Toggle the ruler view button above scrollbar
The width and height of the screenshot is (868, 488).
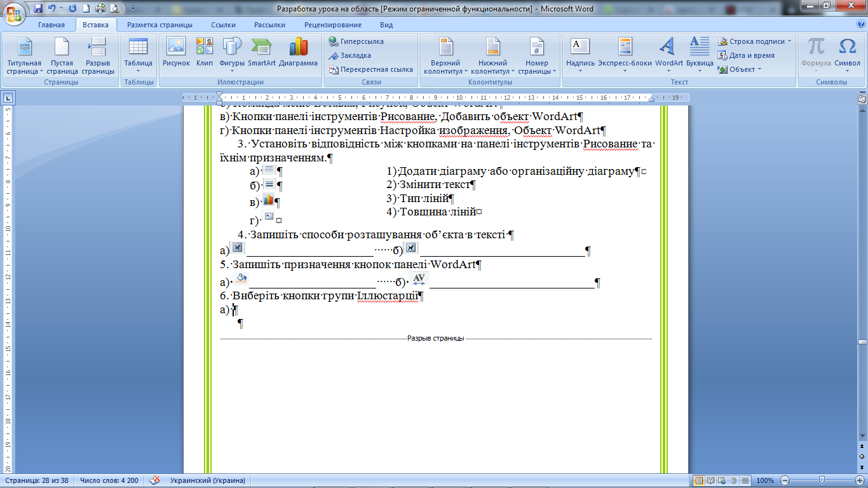click(x=862, y=99)
